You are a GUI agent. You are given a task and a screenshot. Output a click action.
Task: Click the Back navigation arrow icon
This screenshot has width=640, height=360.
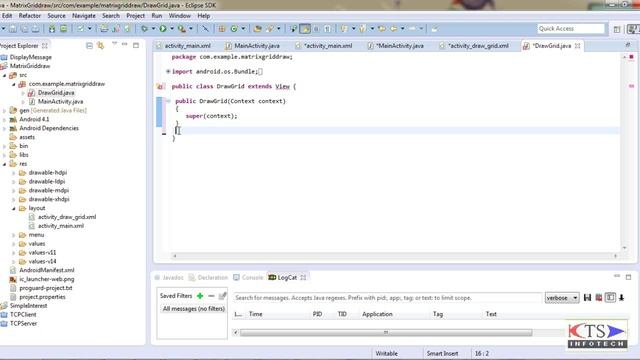(394, 29)
